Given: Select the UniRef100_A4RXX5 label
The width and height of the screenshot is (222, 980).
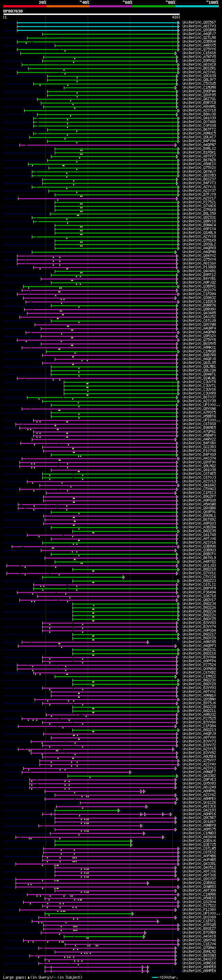Looking at the screenshot, I should coord(199,45).
